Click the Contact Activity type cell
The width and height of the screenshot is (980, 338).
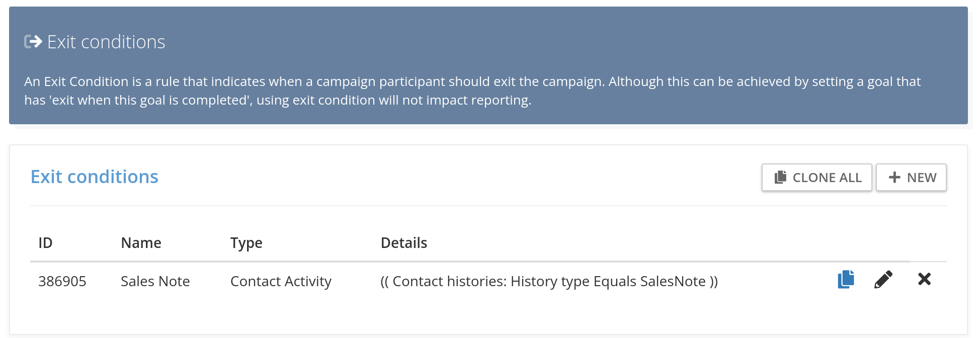[x=281, y=282]
